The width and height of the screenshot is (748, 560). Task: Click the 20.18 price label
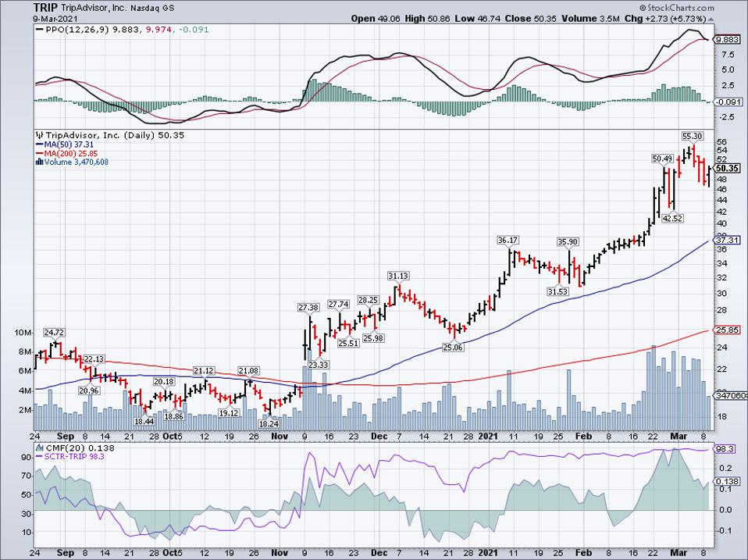(164, 382)
